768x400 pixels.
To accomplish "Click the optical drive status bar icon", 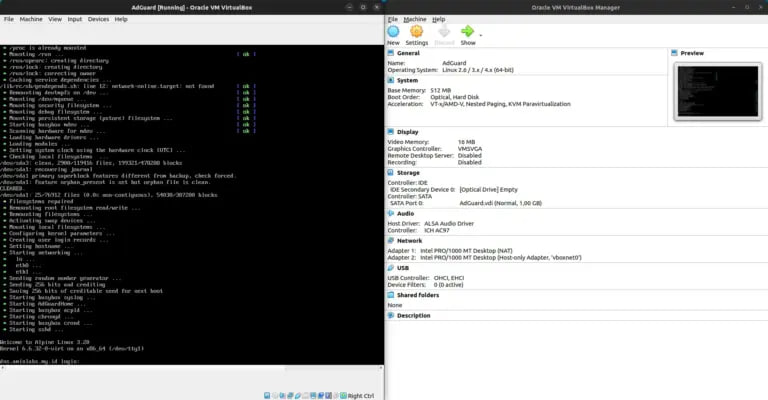I will pos(275,396).
